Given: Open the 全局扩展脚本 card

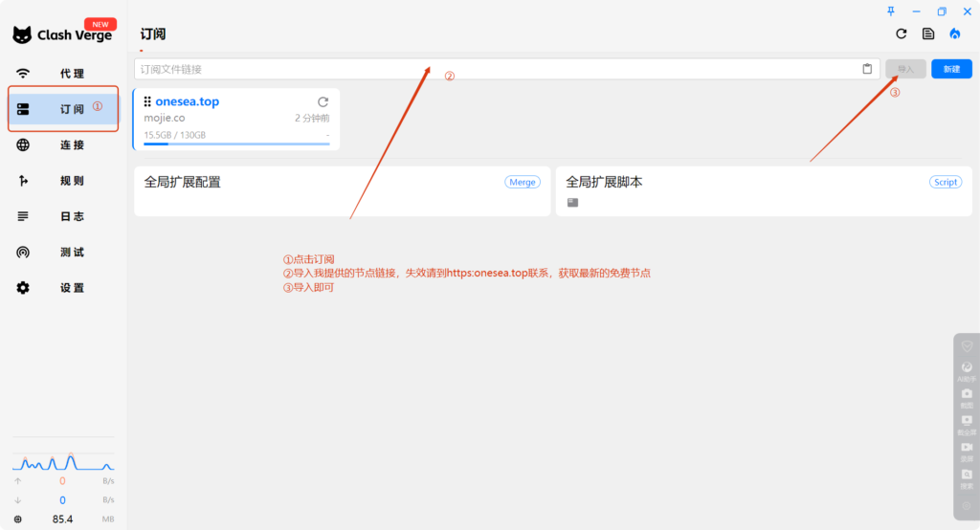Looking at the screenshot, I should pos(764,191).
